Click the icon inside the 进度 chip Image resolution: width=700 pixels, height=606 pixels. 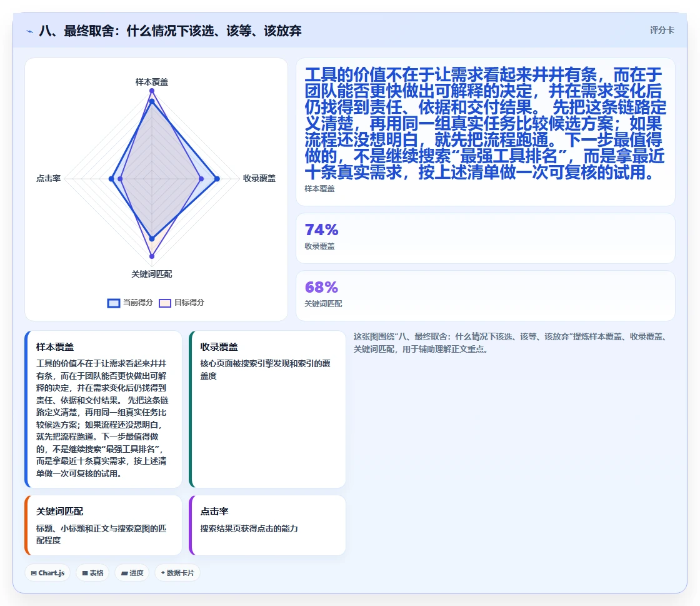click(124, 573)
